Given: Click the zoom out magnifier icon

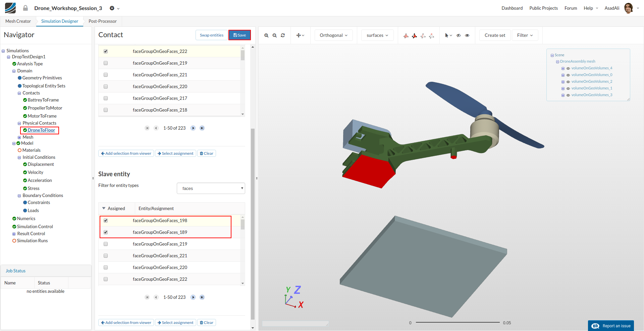Looking at the screenshot, I should tap(274, 36).
